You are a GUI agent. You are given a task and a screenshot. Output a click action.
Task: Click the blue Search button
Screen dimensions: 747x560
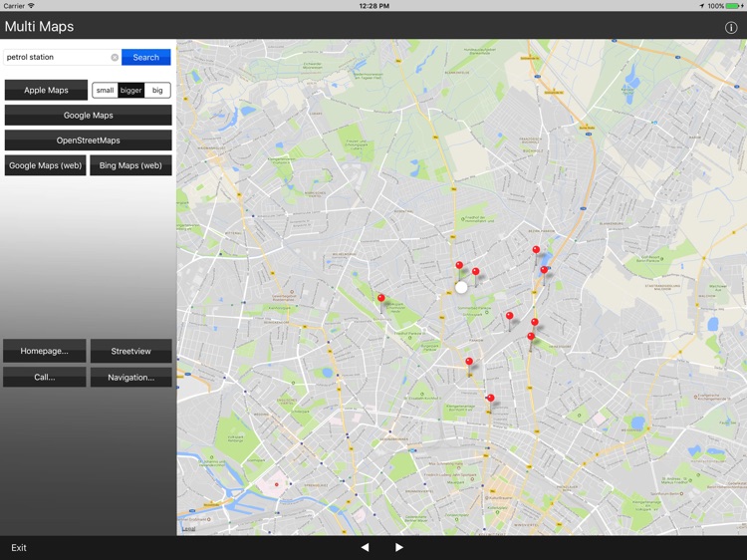145,57
